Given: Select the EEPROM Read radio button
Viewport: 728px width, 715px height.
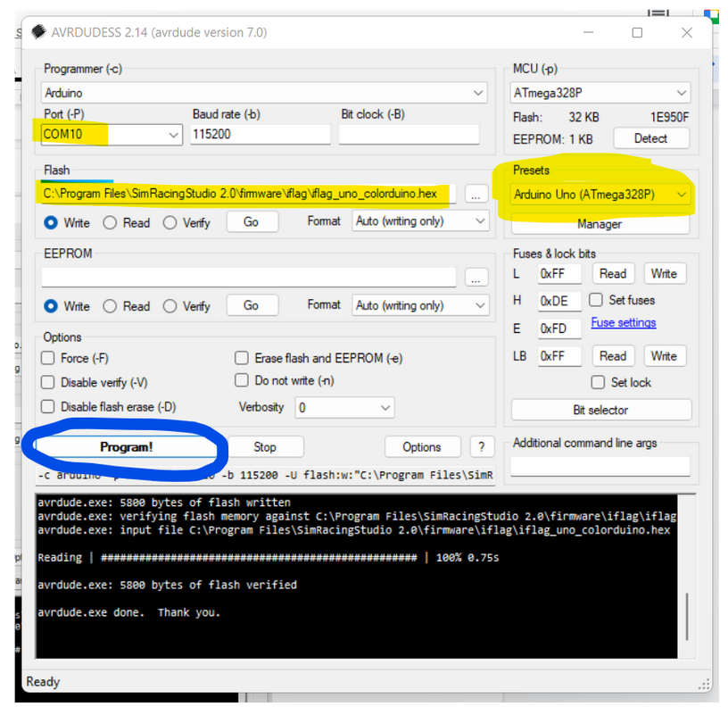Looking at the screenshot, I should coord(110,306).
